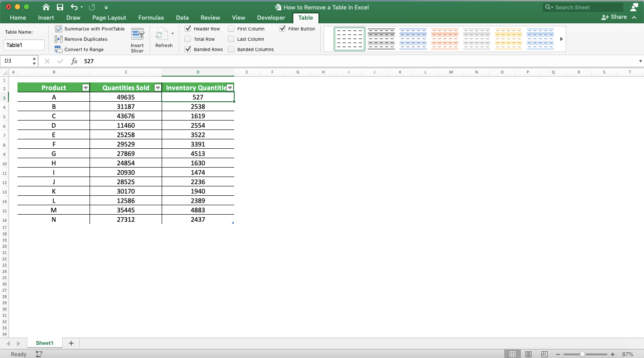Screen dimensions: 644x358
Task: Add a new worksheet
Action: tap(71, 343)
